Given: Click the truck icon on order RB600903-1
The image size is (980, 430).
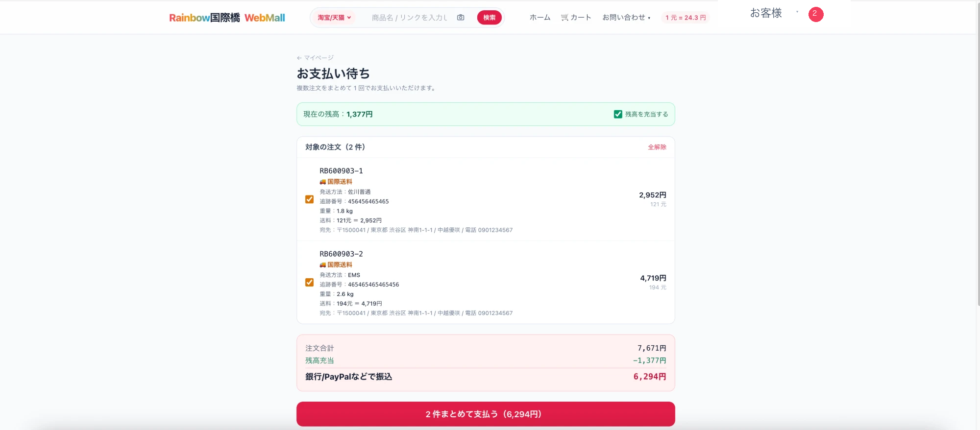Looking at the screenshot, I should point(322,182).
